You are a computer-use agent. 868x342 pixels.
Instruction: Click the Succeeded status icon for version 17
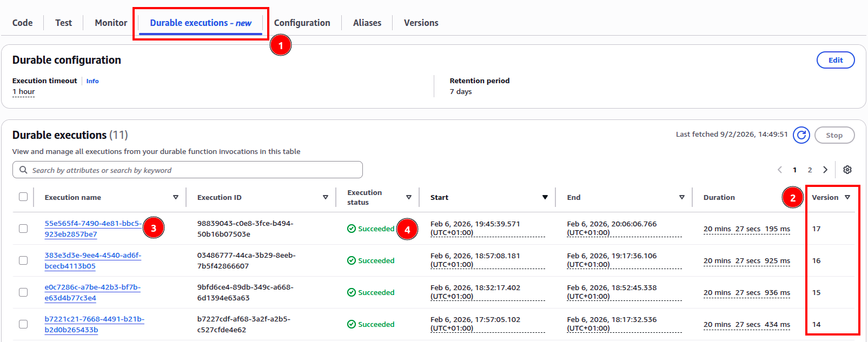tap(352, 229)
